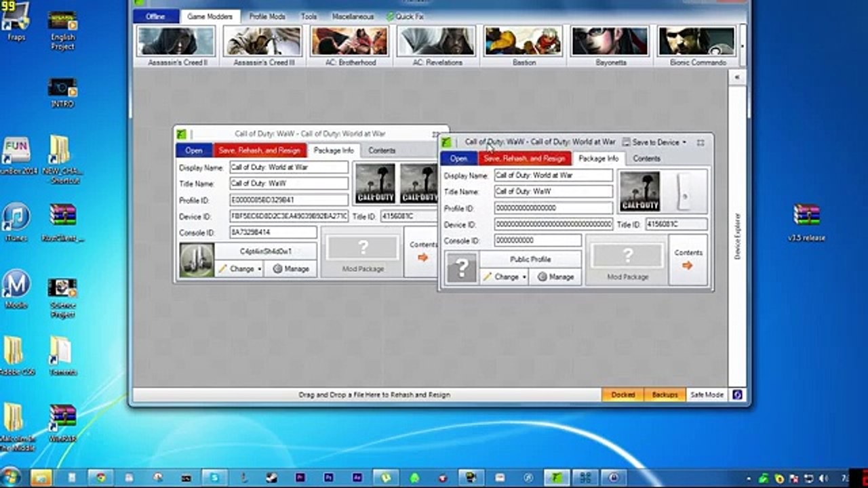This screenshot has width=868, height=488.
Task: Click the Contents arrow in the left package window
Action: 422,252
